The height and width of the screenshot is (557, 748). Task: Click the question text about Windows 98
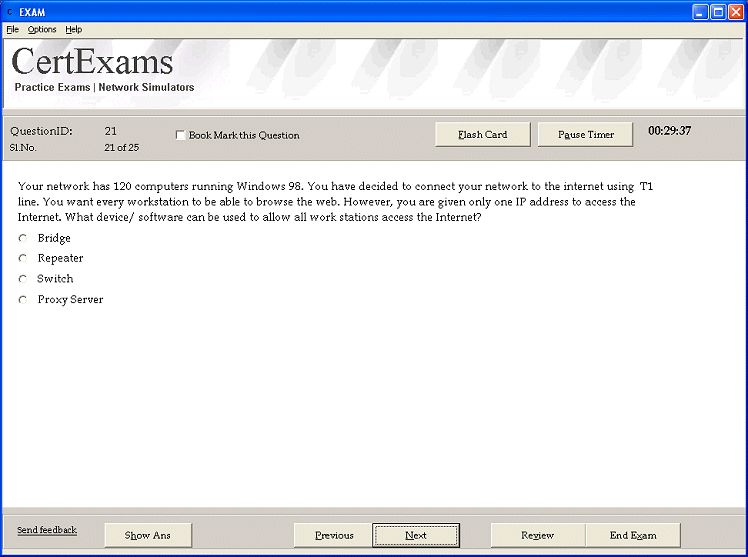[x=335, y=201]
